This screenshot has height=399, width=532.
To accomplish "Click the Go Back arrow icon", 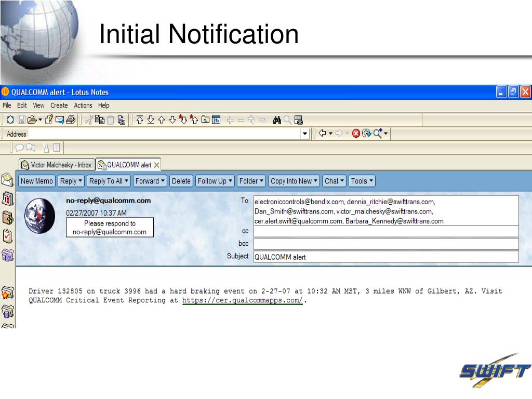I will 322,133.
